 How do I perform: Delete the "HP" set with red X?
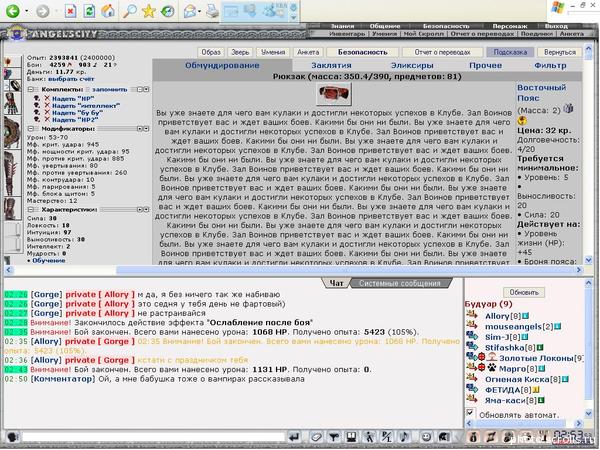coord(47,98)
